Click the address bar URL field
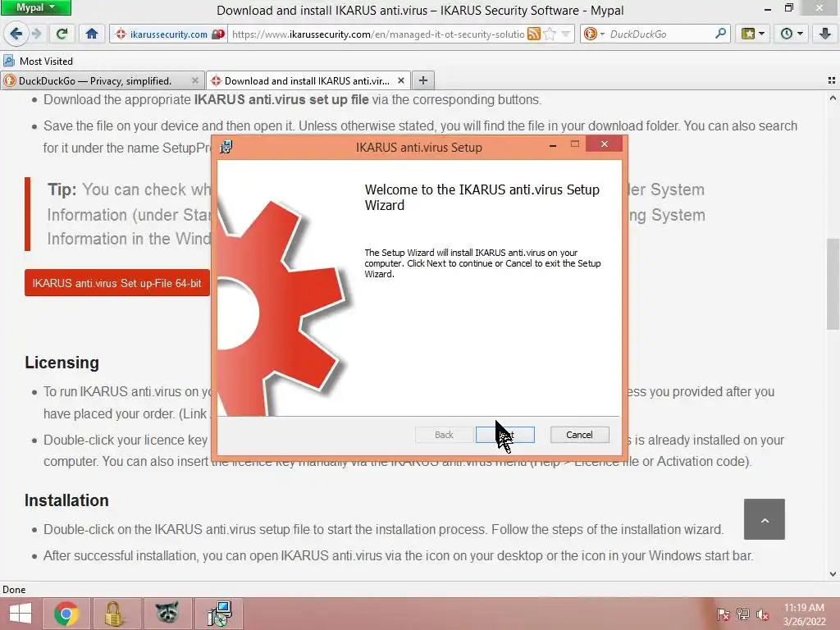This screenshot has width=840, height=630. pos(377,34)
